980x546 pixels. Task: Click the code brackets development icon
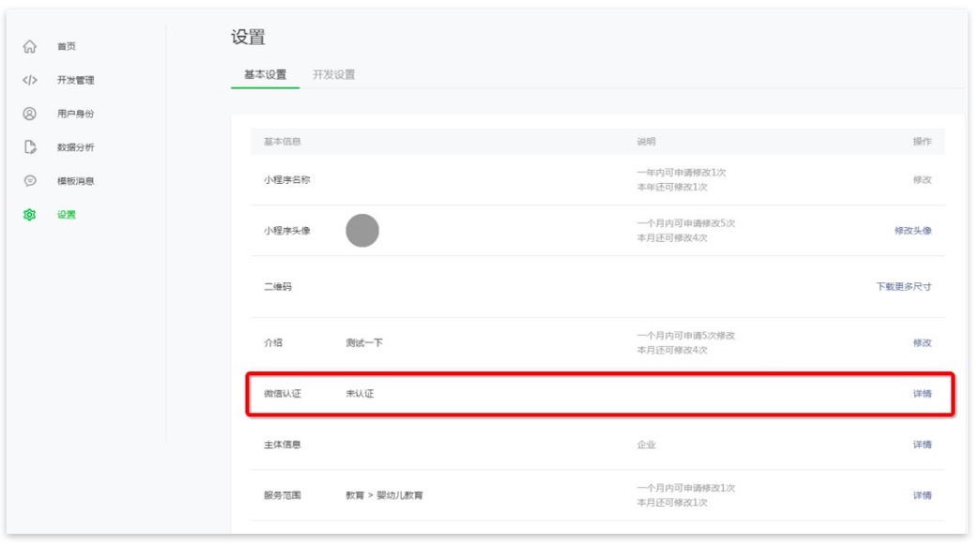coord(29,81)
